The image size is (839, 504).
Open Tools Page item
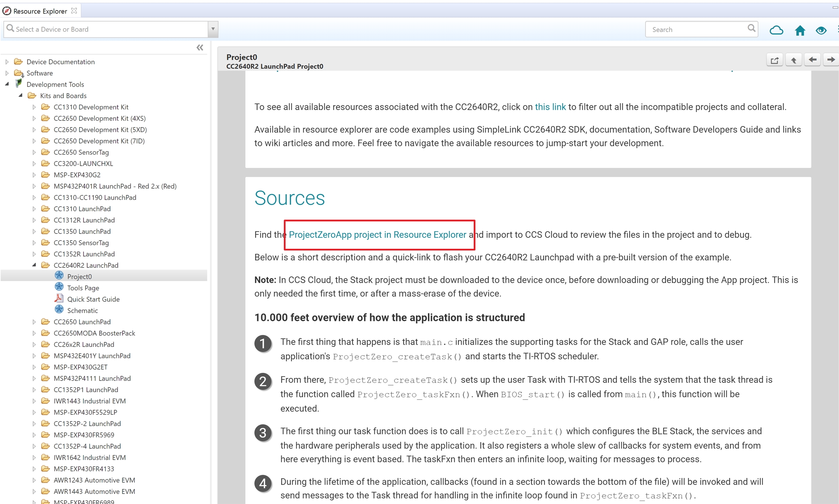coord(83,288)
